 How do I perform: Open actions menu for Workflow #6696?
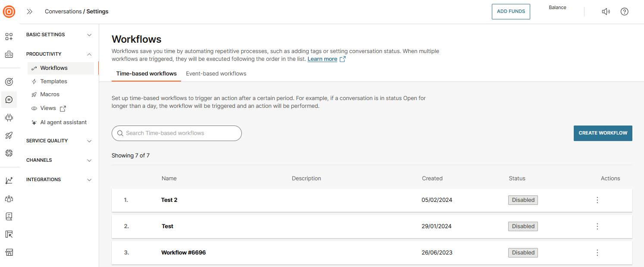point(597,253)
